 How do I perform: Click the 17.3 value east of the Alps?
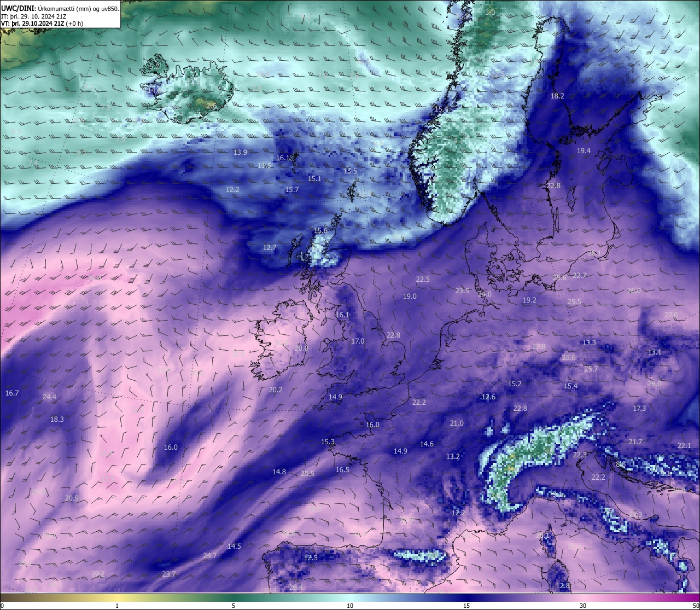click(x=639, y=408)
